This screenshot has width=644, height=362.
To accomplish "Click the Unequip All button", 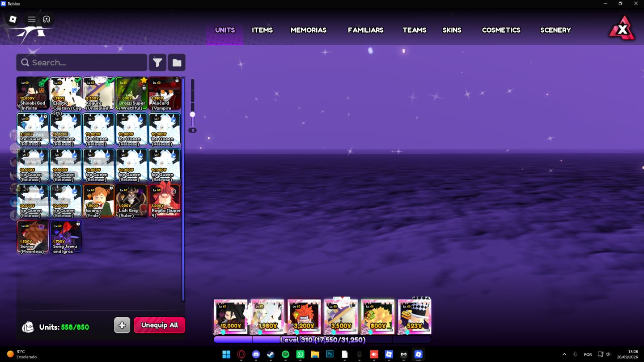I will click(x=160, y=325).
